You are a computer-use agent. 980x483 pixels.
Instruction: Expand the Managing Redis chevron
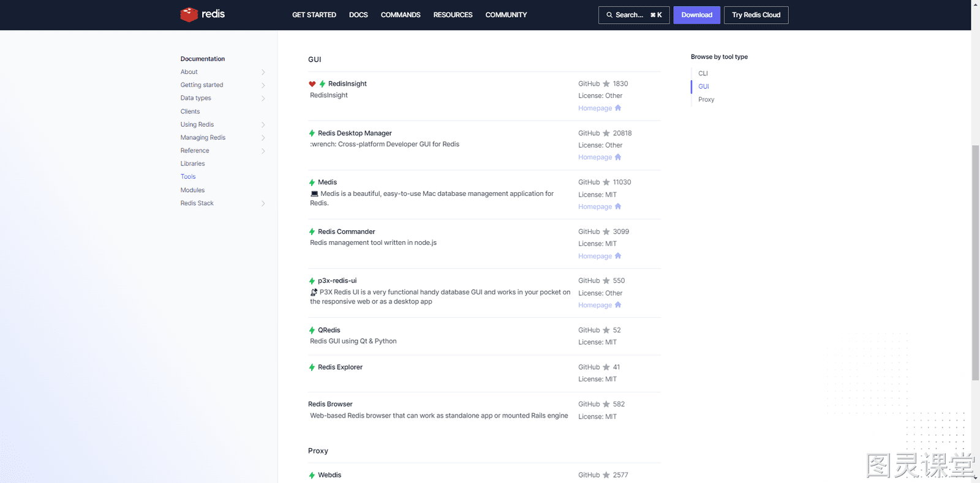pyautogui.click(x=263, y=138)
